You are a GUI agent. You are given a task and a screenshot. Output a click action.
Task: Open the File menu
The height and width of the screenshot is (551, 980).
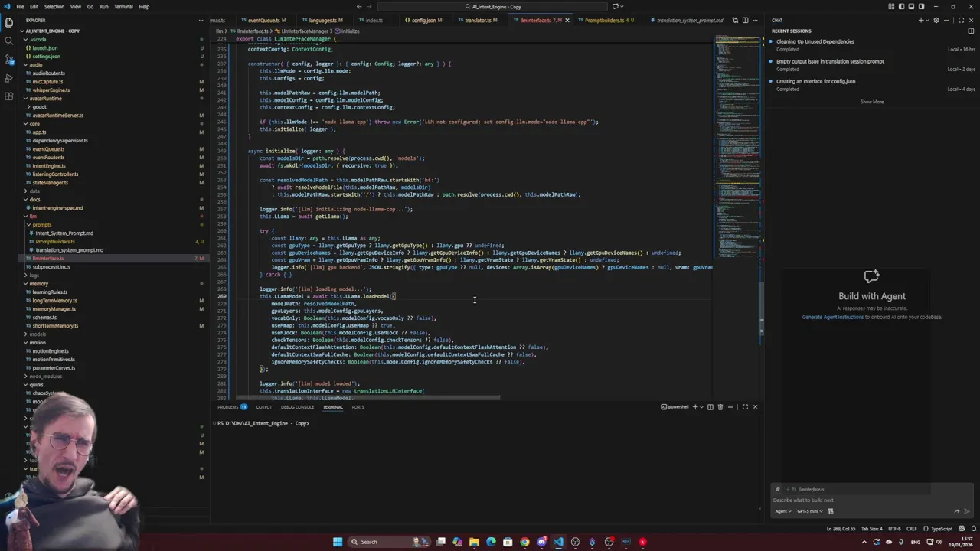click(20, 7)
